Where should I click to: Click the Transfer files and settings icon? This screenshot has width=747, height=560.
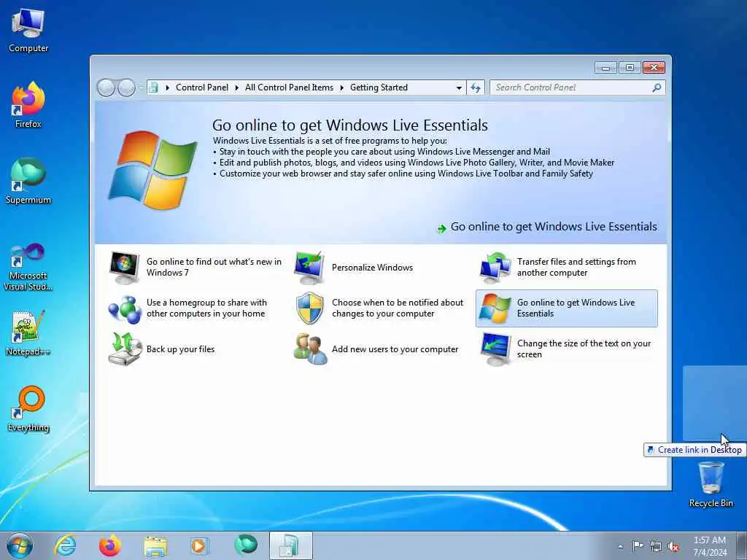[495, 268]
